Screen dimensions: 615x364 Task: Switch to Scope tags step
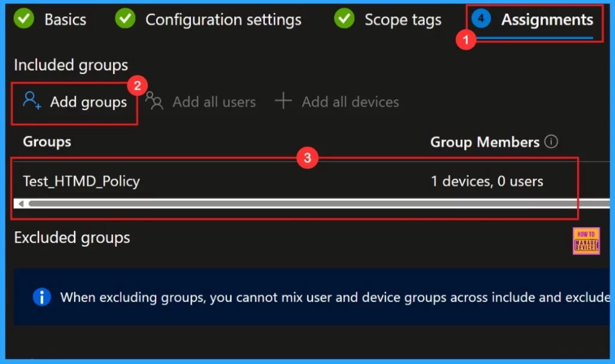pos(387,19)
